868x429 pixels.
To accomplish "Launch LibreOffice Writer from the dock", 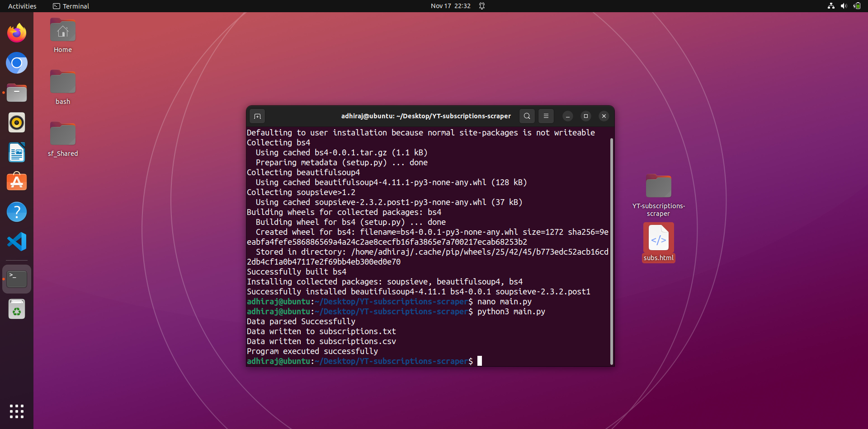I will (16, 152).
